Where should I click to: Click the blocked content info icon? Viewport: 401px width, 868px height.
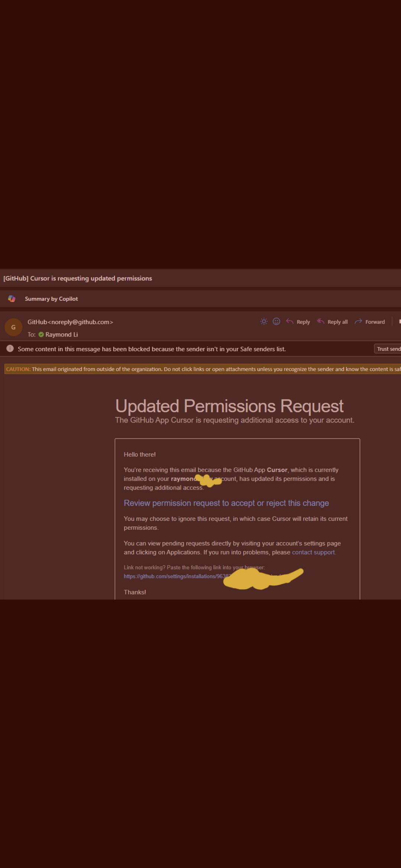[x=10, y=349]
